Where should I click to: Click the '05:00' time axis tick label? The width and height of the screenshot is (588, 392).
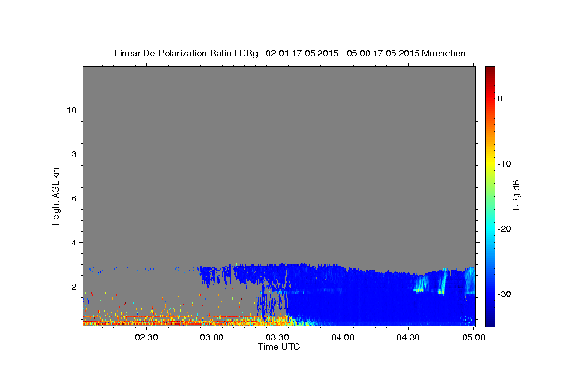pos(474,338)
